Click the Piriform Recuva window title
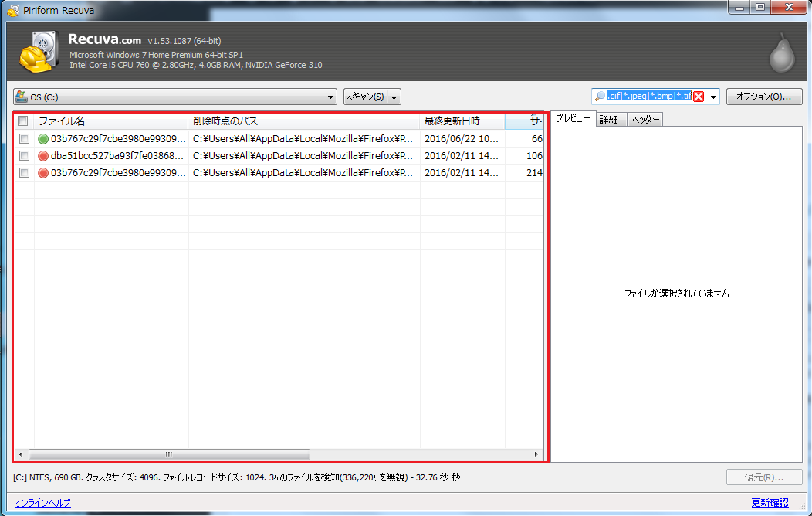This screenshot has width=812, height=516. 59,10
